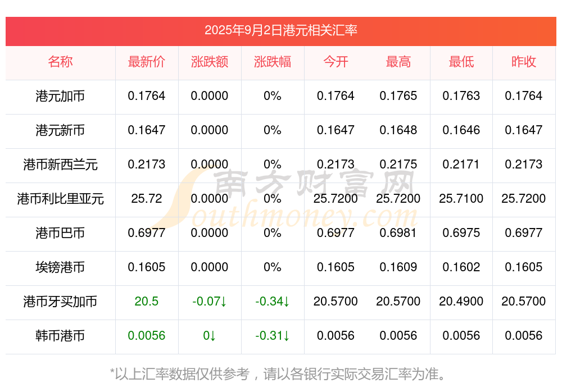Image resolution: width=562 pixels, height=392 pixels.
Task: Select 港元新币 highest value 0.1648
Action: (398, 130)
